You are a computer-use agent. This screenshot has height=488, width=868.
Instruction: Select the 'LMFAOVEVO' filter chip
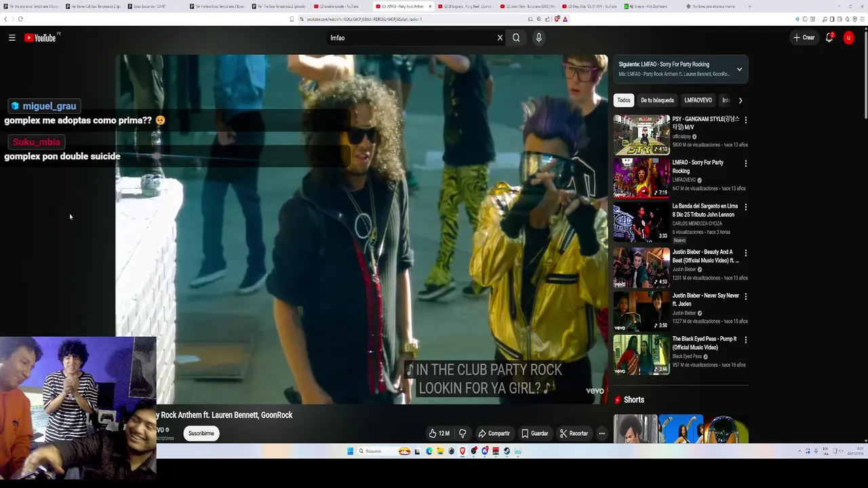698,100
